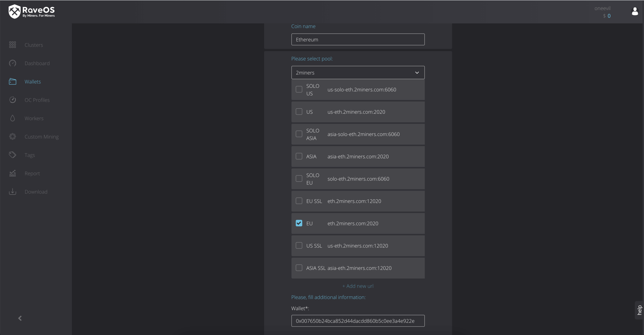
Task: Open the help side tab
Action: coord(639,310)
